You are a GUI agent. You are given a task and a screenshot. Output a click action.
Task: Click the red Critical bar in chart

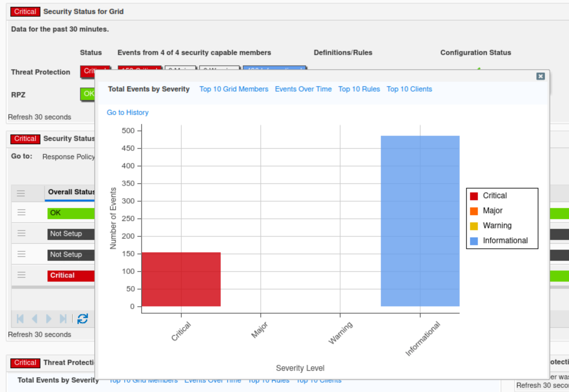[181, 279]
